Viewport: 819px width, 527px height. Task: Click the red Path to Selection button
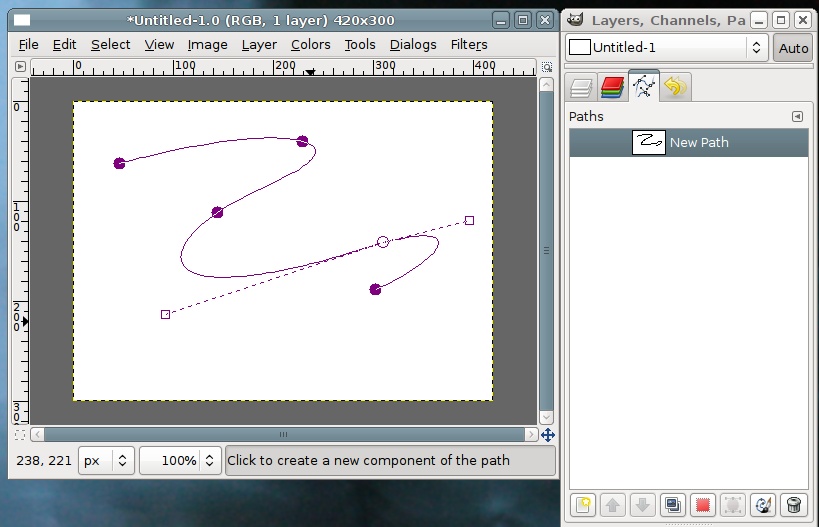pos(703,505)
